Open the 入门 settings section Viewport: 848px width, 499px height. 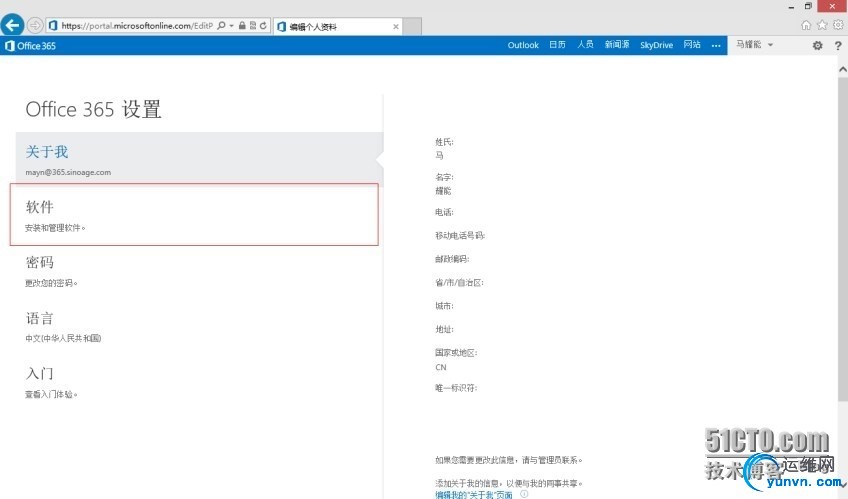(199, 383)
